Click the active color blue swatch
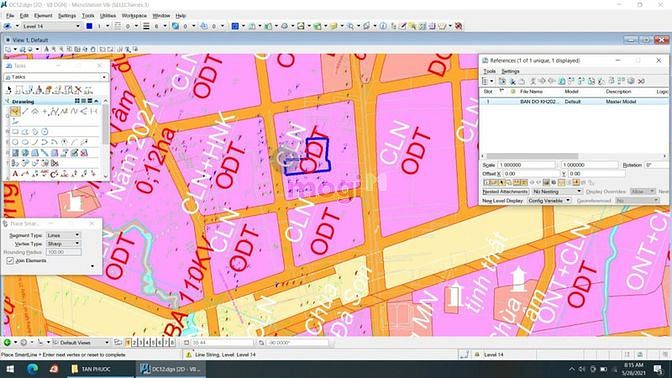The width and height of the screenshot is (672, 378). pyautogui.click(x=89, y=26)
